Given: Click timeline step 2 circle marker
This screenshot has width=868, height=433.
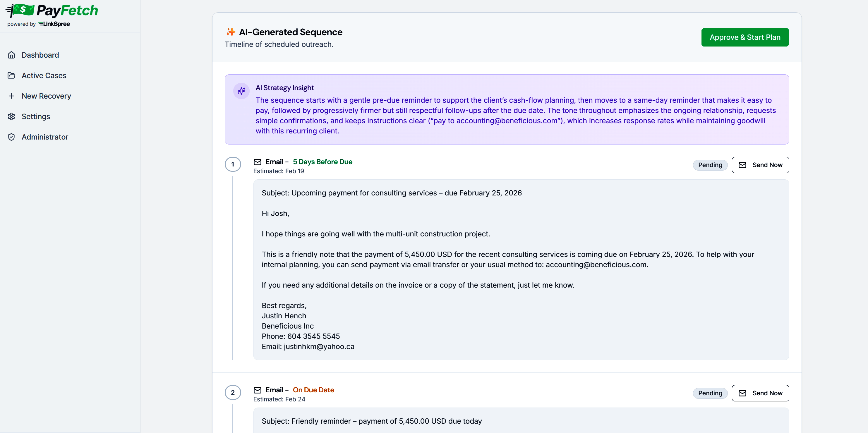Looking at the screenshot, I should point(233,393).
